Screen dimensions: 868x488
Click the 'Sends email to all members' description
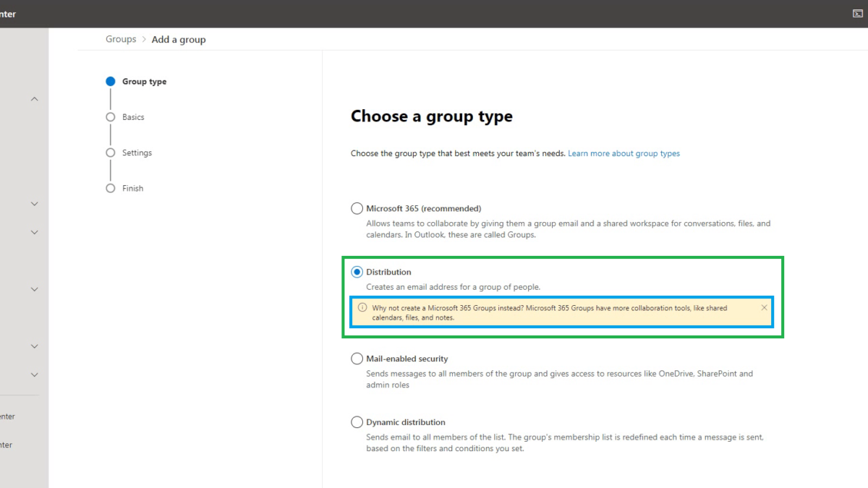tap(565, 443)
